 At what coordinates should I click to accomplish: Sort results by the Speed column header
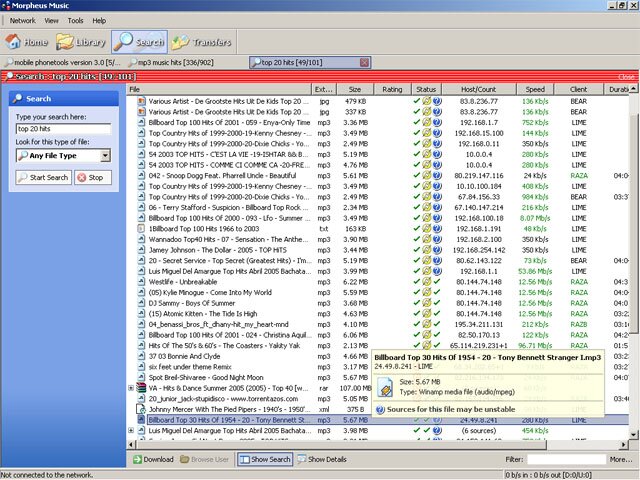[536, 89]
